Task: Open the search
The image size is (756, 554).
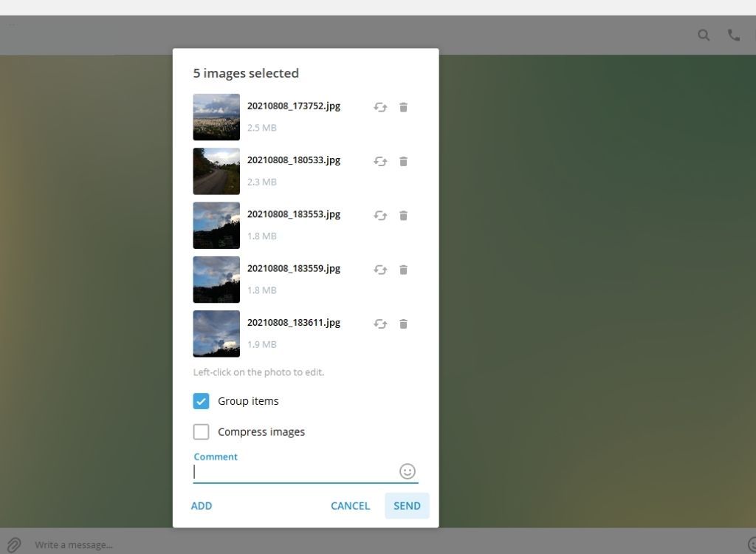Action: tap(704, 35)
